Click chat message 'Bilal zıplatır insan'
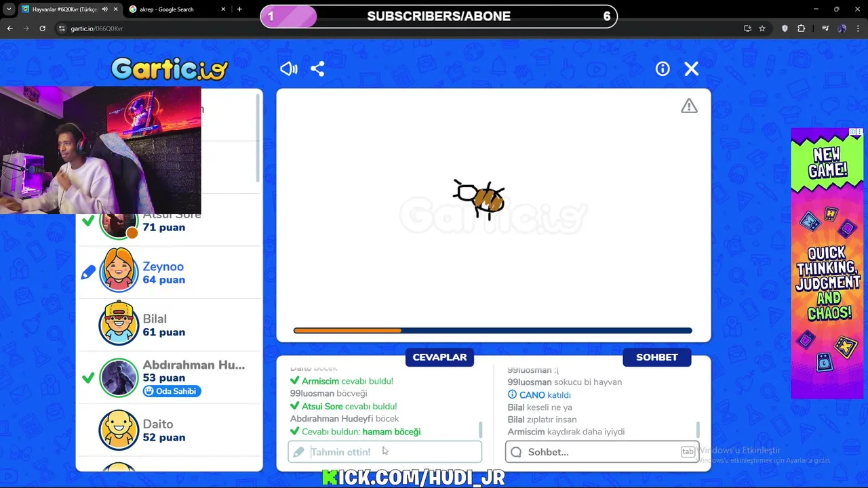Screen dimensions: 868x488 click(542, 420)
